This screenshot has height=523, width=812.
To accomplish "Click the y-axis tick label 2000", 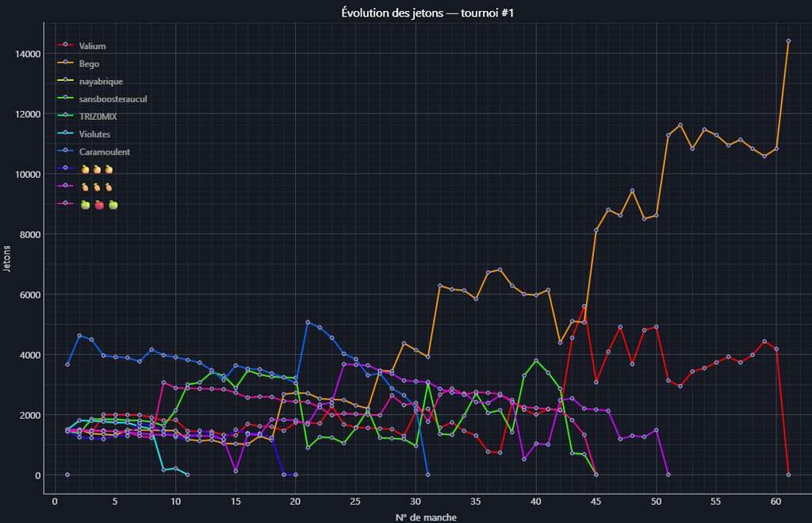I will coord(30,415).
